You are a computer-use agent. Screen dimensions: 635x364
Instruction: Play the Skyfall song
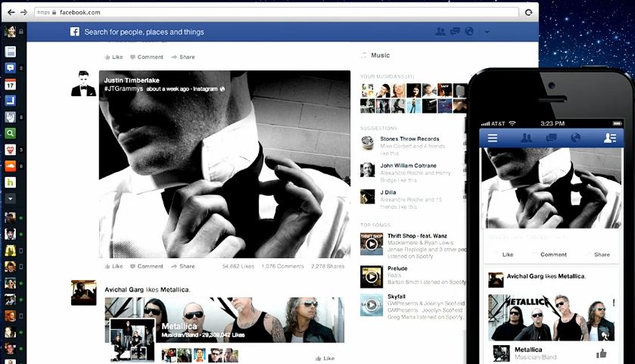(x=371, y=305)
